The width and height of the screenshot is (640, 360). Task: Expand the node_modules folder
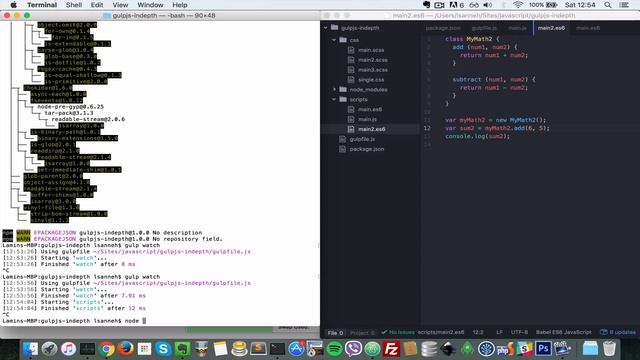[x=334, y=89]
